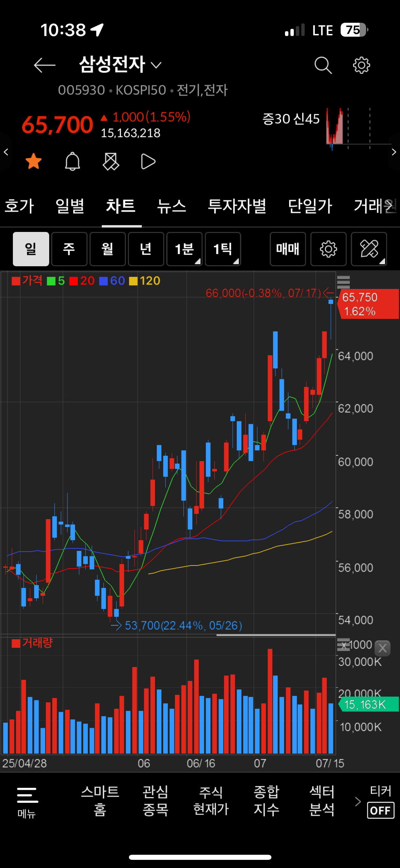The image size is (400, 868).
Task: Switch to the 호가 tab
Action: coord(19,206)
